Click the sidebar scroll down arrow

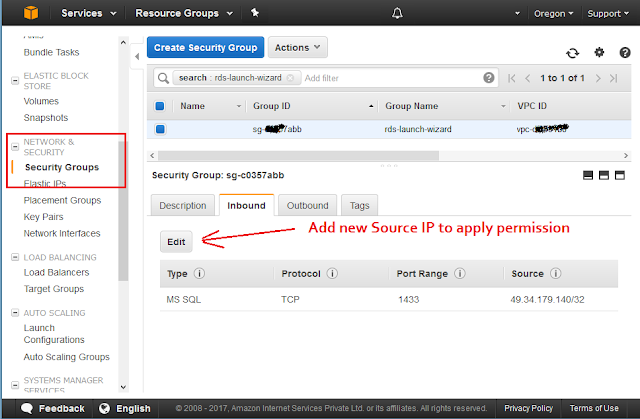point(123,387)
